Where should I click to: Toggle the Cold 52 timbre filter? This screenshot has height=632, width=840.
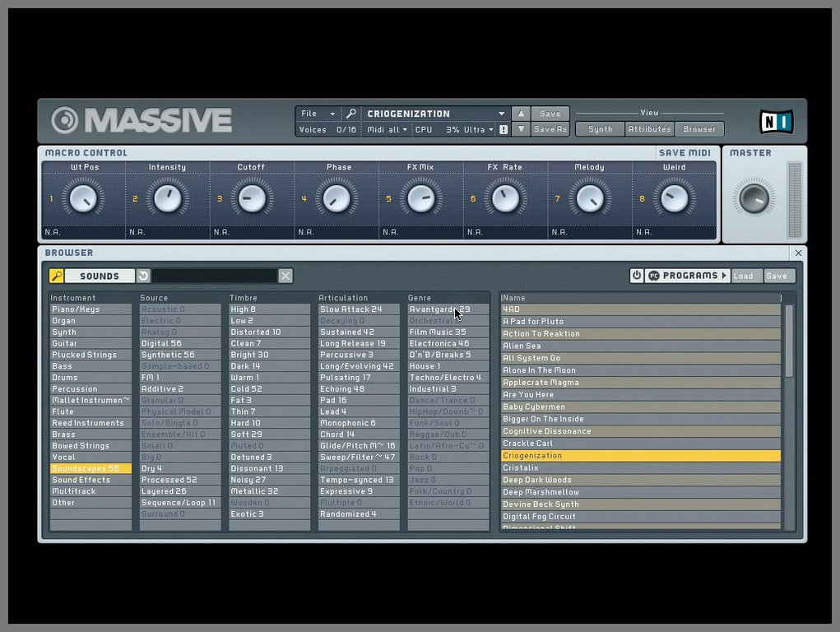pos(270,389)
